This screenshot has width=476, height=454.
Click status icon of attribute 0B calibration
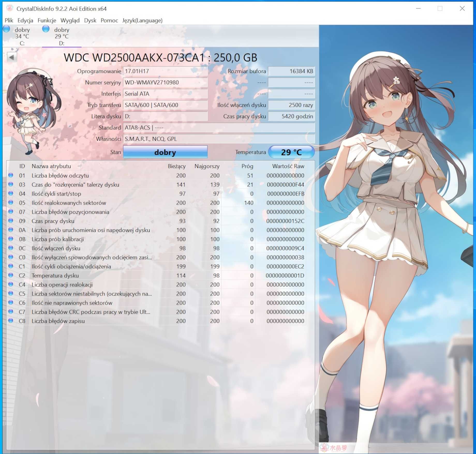pos(11,239)
